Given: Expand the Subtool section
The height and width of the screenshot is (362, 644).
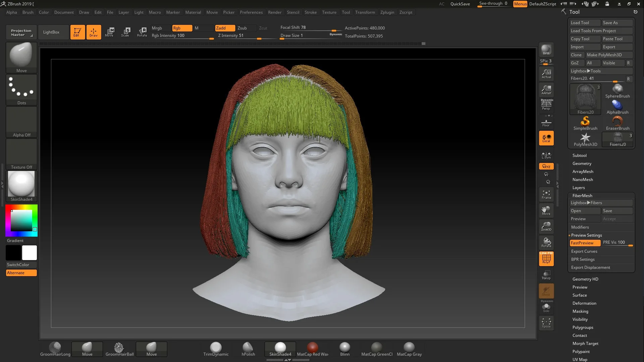Looking at the screenshot, I should pos(580,155).
